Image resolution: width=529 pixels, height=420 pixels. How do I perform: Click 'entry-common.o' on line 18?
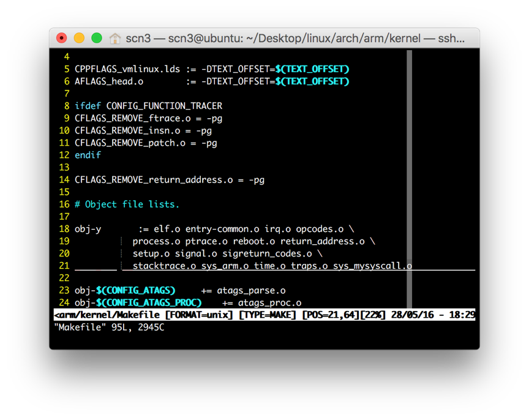[222, 229]
